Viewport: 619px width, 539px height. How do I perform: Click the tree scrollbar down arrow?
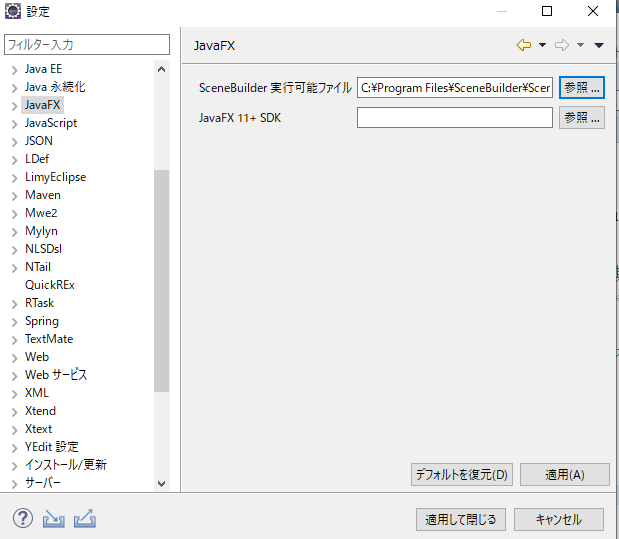click(x=161, y=483)
